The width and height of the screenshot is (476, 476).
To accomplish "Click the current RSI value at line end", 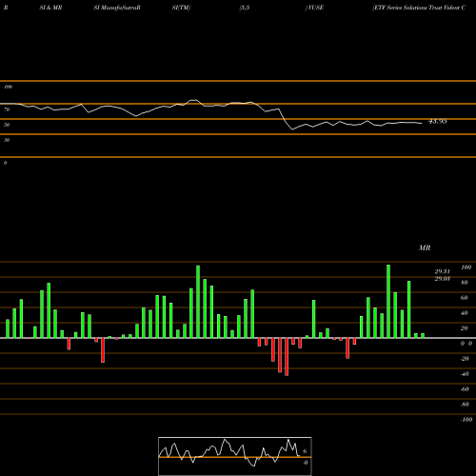I will (438, 121).
